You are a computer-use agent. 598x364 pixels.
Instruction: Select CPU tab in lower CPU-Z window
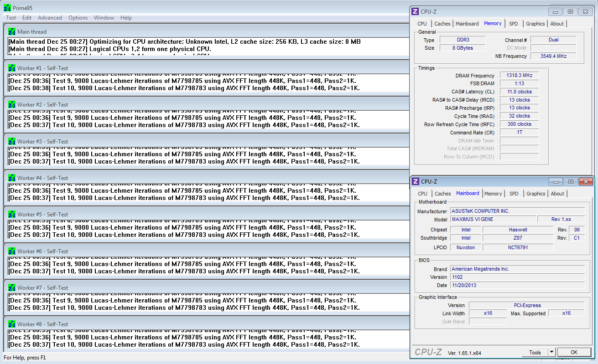(x=422, y=194)
